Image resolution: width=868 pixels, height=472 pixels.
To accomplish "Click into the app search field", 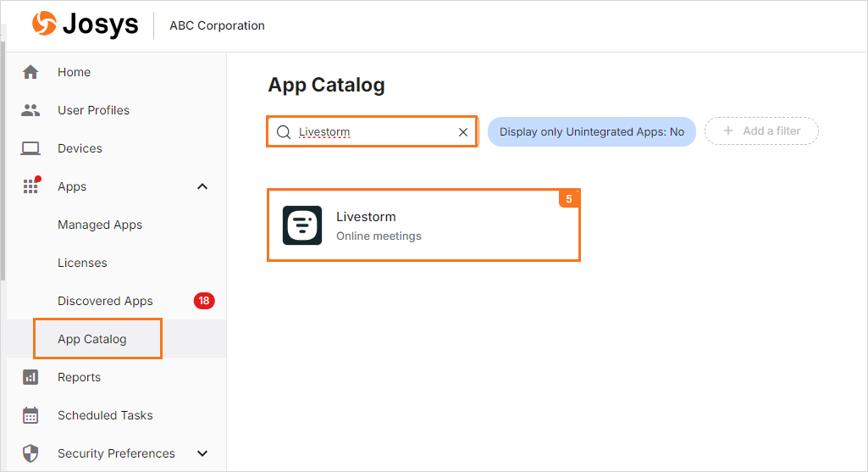I will point(372,132).
